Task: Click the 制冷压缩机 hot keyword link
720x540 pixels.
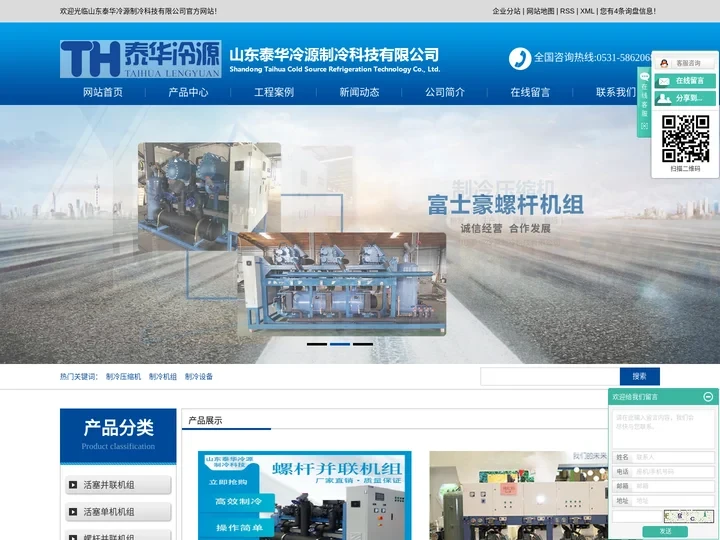Action: [123, 377]
